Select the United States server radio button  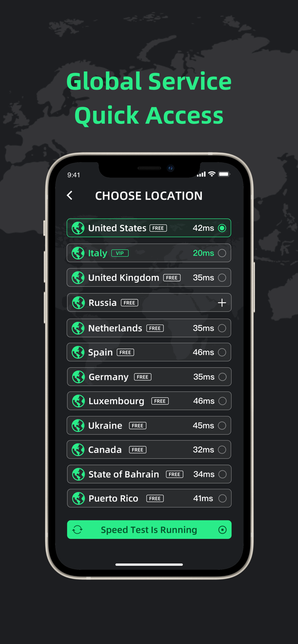222,228
